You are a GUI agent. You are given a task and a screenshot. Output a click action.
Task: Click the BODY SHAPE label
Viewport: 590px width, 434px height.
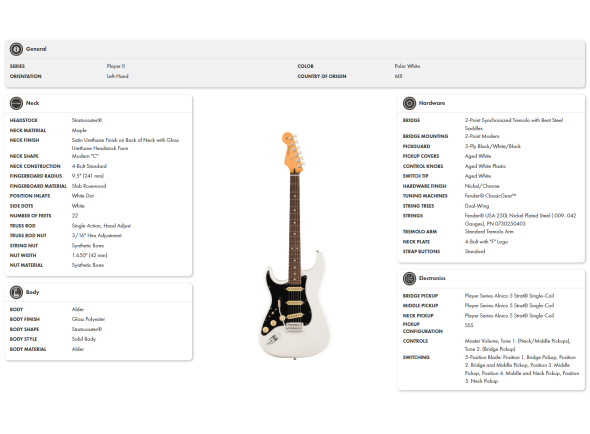coord(24,329)
